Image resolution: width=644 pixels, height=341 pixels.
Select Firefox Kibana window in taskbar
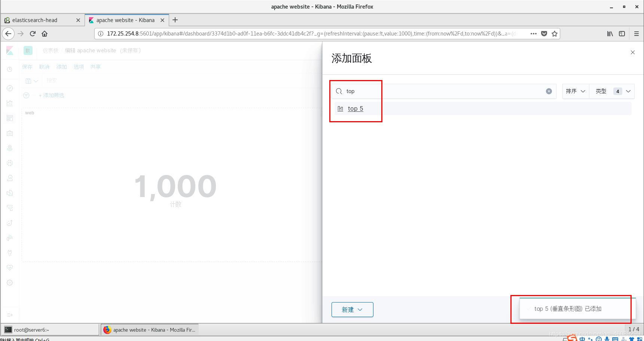click(x=150, y=330)
